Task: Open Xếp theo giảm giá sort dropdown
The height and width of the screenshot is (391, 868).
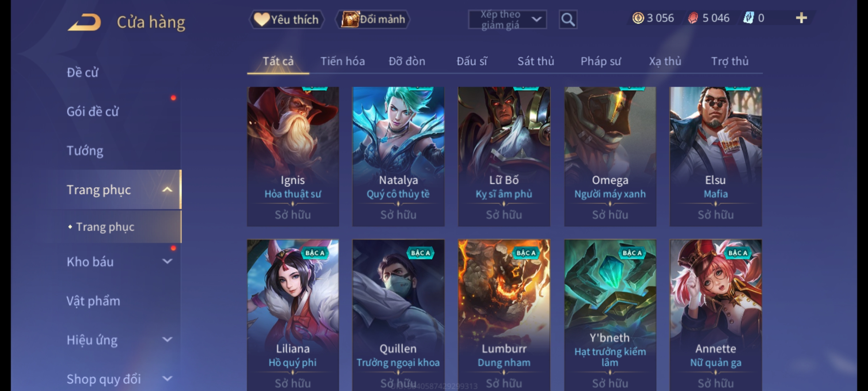Action: (507, 19)
